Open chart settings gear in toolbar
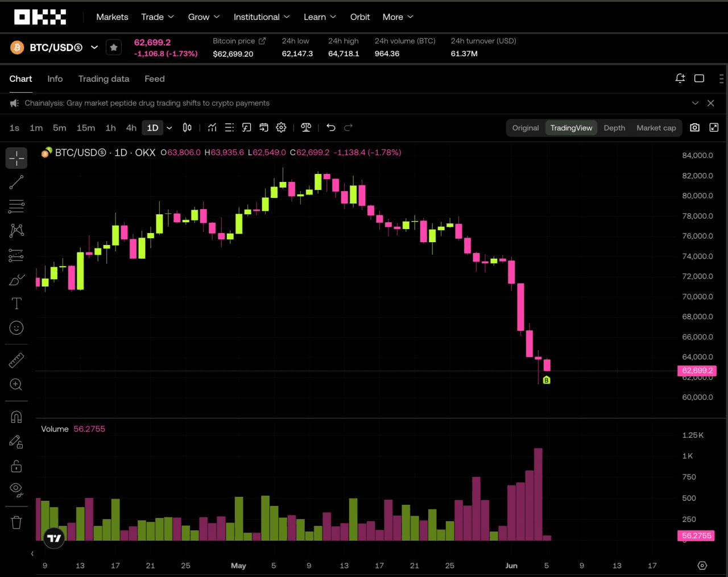 tap(281, 128)
